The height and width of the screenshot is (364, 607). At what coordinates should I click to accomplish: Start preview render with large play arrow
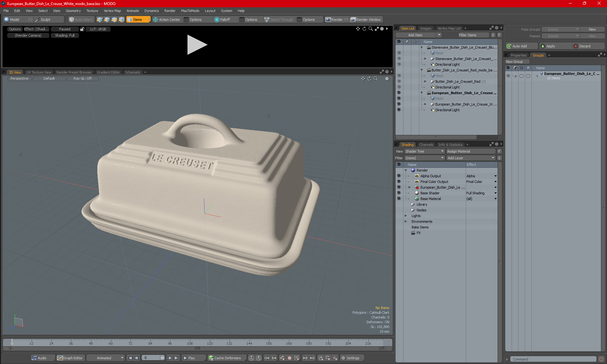pos(197,45)
